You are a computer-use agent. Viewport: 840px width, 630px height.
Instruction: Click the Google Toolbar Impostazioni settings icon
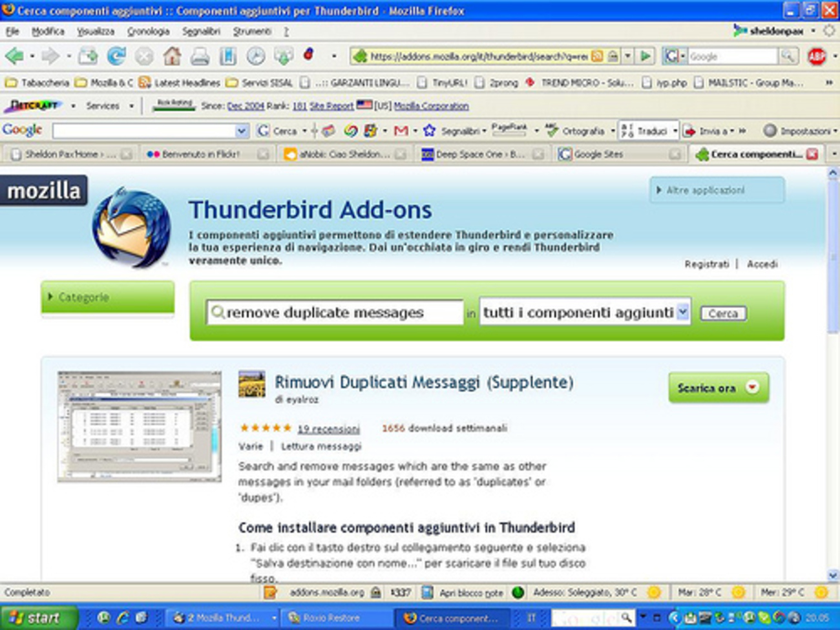[x=770, y=131]
